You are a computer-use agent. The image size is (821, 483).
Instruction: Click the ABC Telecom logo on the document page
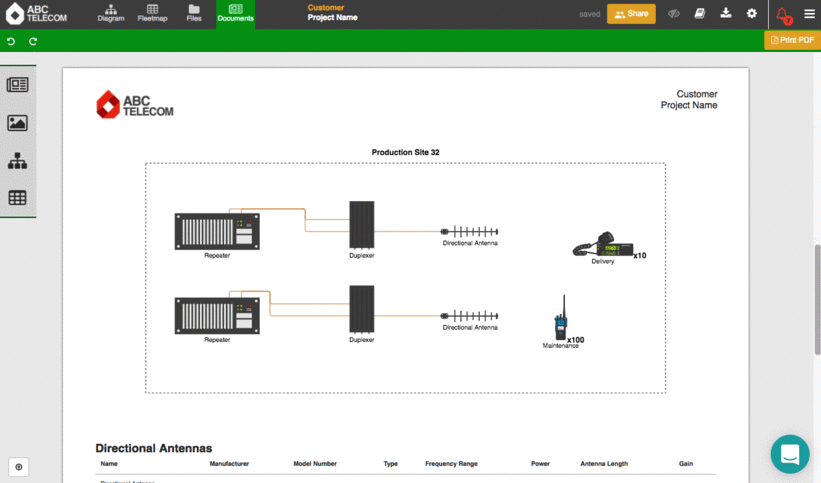[135, 104]
